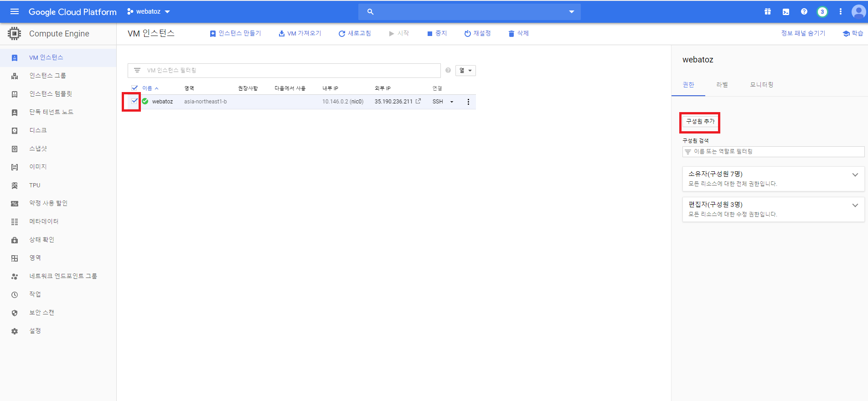Focus the top search bar
Screen dimensions: 868x401
[470, 12]
